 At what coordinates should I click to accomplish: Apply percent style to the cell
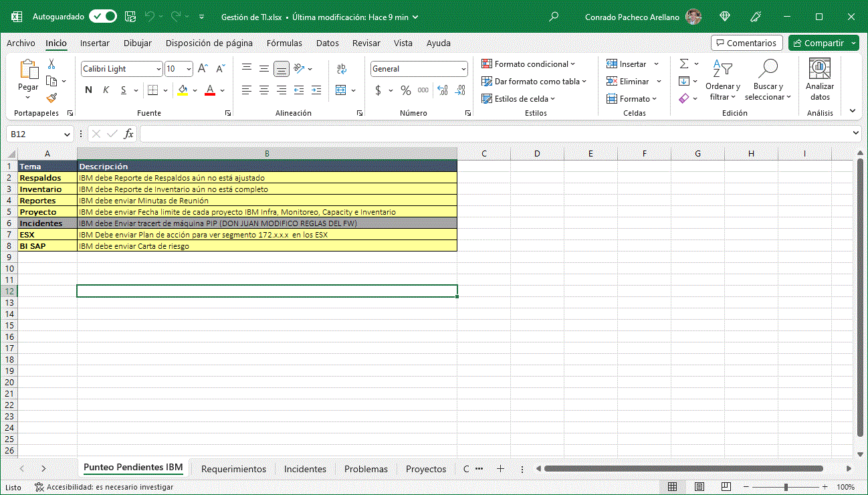point(406,90)
